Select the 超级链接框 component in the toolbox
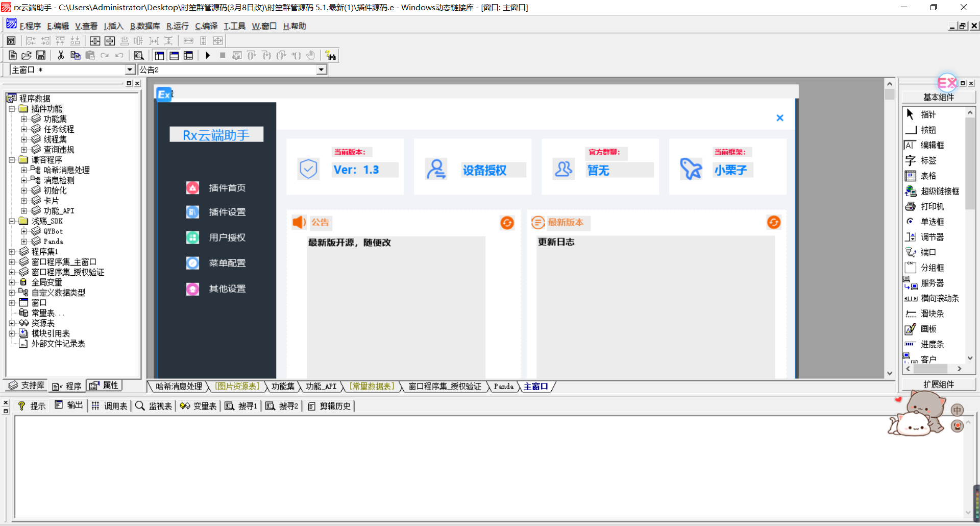This screenshot has width=980, height=526. (x=939, y=191)
